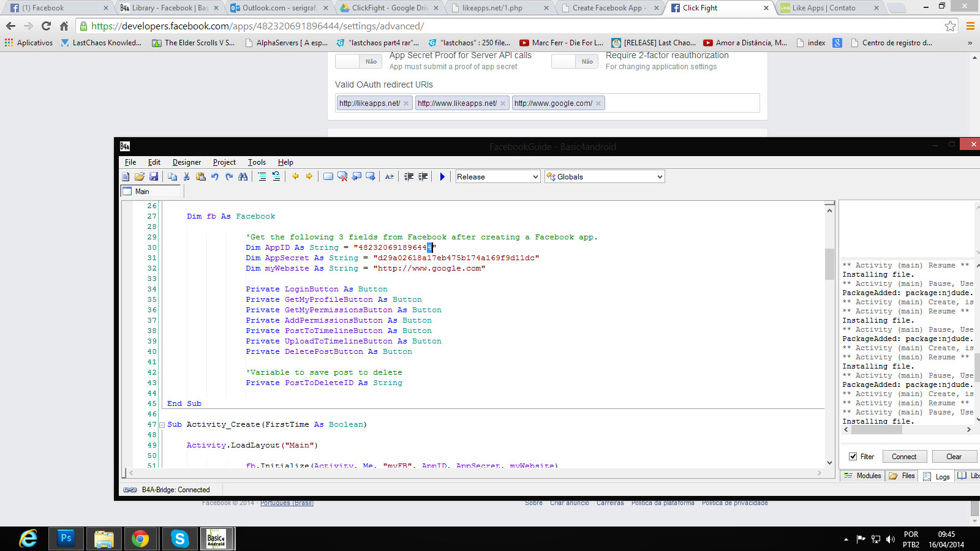
Task: Click the code editor scroll-down arrow
Action: tap(829, 463)
